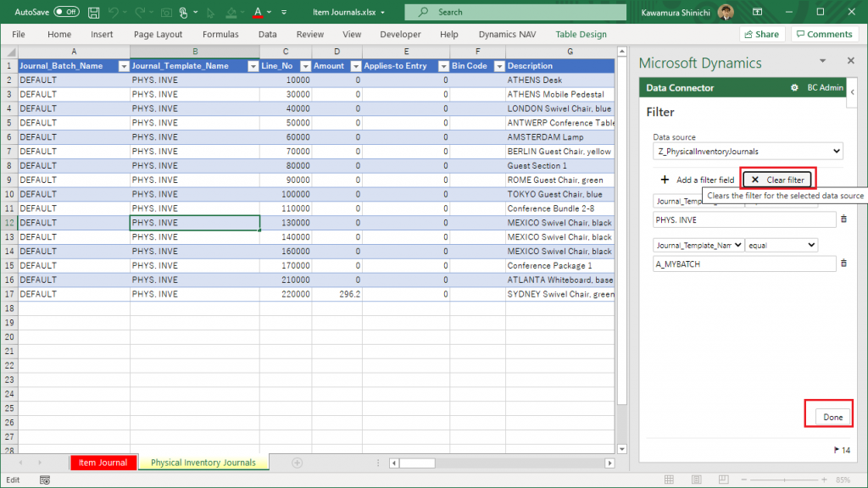Click the row 17 header
Viewport: 868px width, 488px height.
tap(9, 294)
